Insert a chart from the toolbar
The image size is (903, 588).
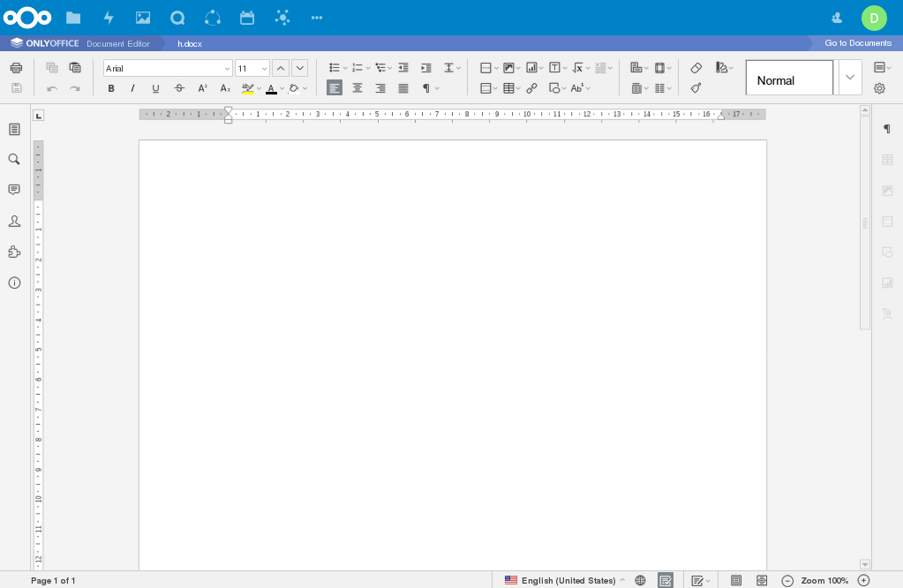[x=532, y=68]
